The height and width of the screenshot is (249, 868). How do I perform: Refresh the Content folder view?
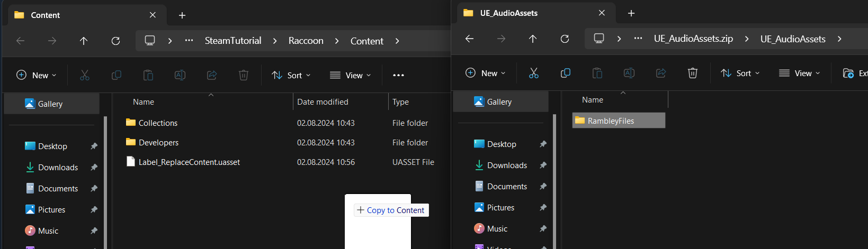click(115, 41)
